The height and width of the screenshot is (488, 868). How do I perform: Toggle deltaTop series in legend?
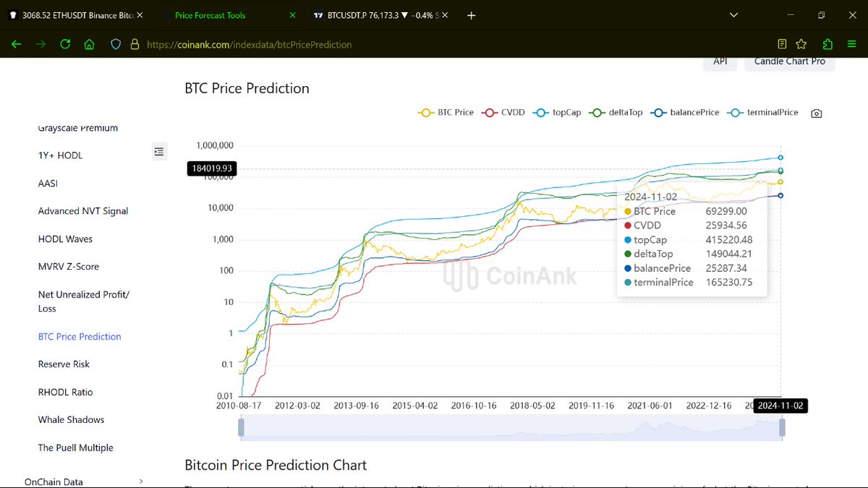point(616,113)
